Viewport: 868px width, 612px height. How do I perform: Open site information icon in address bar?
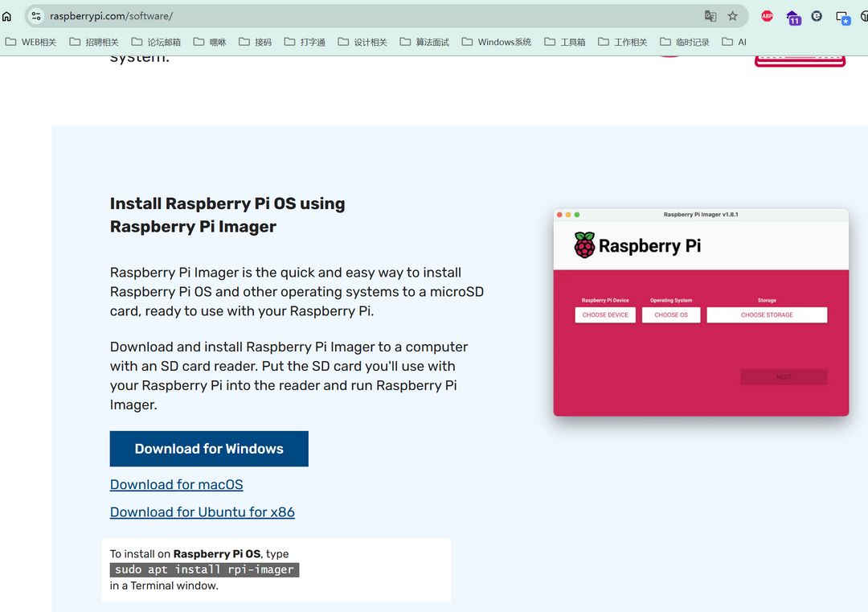[36, 16]
